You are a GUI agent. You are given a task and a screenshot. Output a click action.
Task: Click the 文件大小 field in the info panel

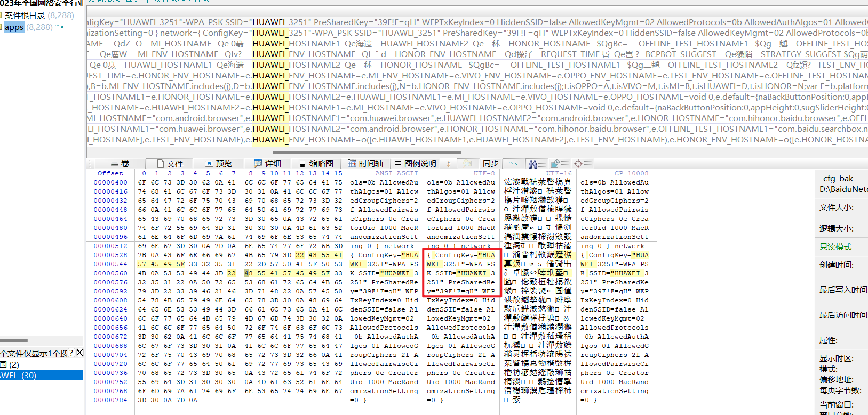pos(837,207)
